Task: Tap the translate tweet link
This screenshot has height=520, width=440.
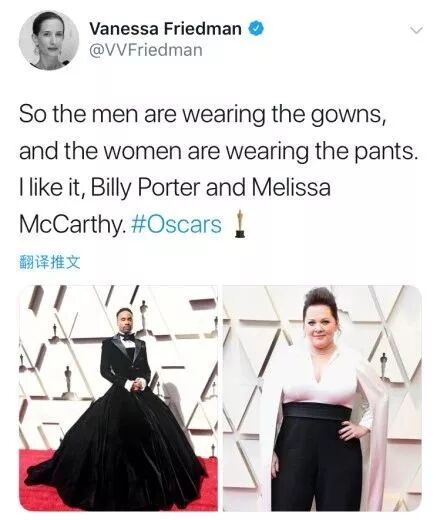Action: [49, 262]
